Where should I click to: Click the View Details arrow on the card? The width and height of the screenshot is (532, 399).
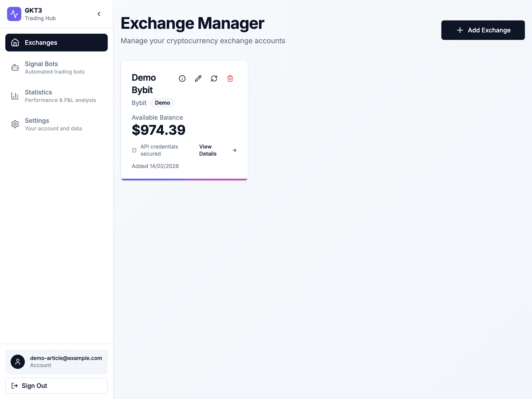[235, 150]
